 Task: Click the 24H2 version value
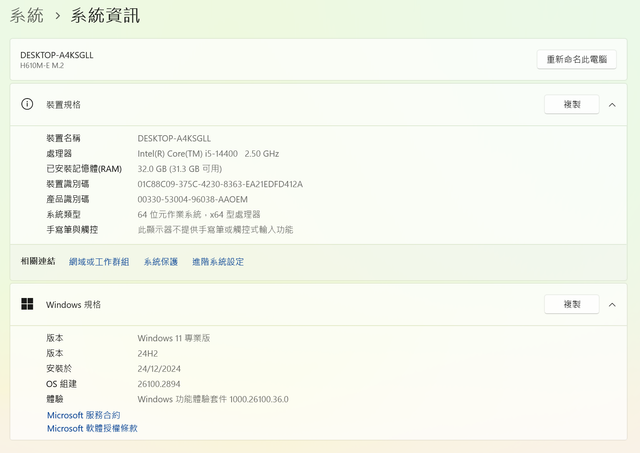click(147, 354)
